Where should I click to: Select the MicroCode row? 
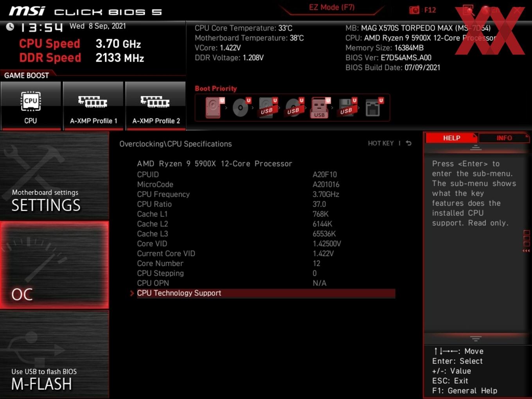(266, 184)
